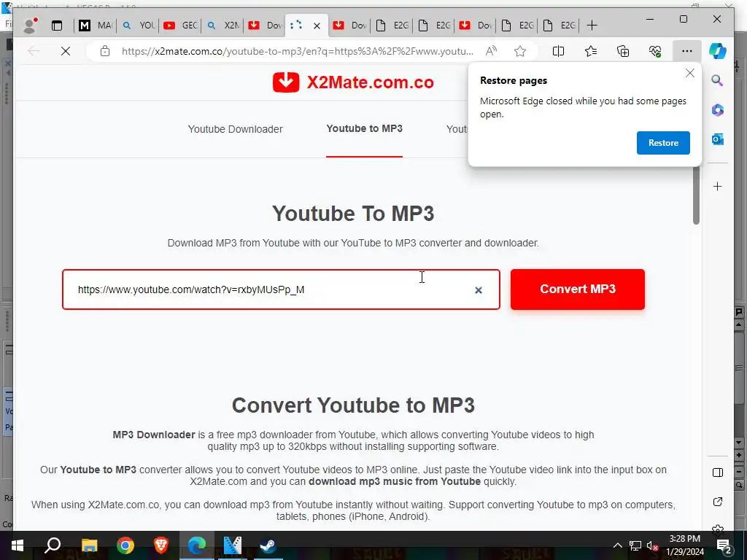This screenshot has width=747, height=560.
Task: Open the Windows Start menu
Action: (18, 545)
